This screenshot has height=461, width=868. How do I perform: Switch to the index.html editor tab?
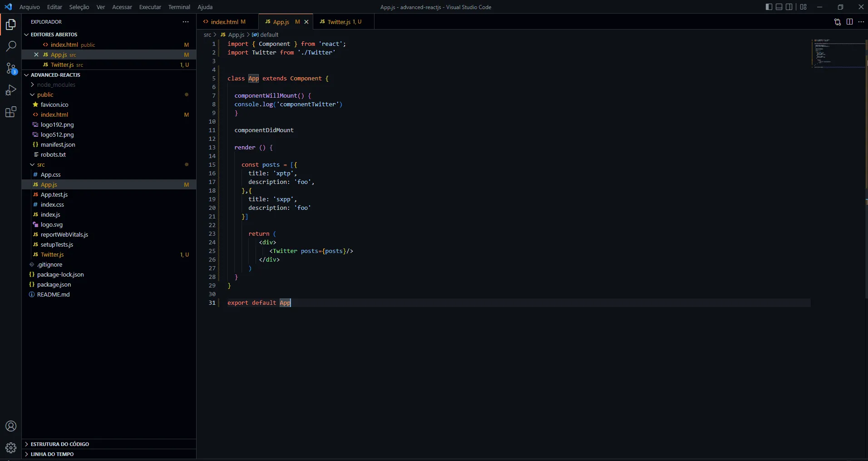coord(227,22)
